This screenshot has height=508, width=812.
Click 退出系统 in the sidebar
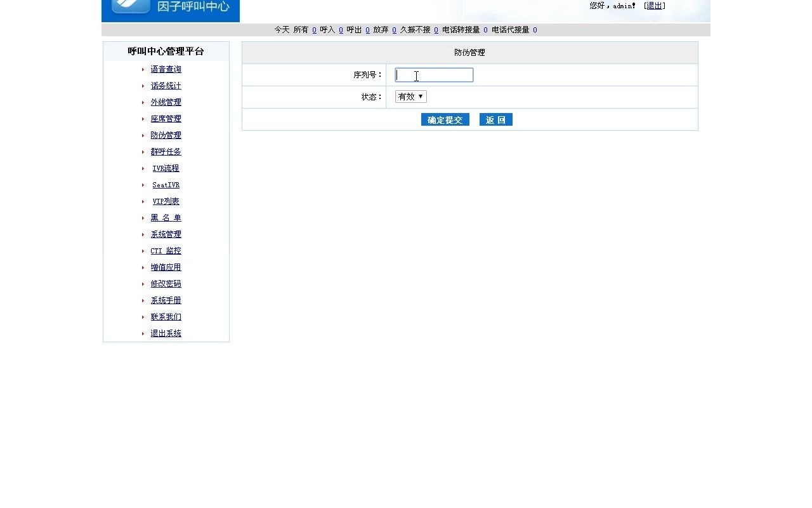166,333
